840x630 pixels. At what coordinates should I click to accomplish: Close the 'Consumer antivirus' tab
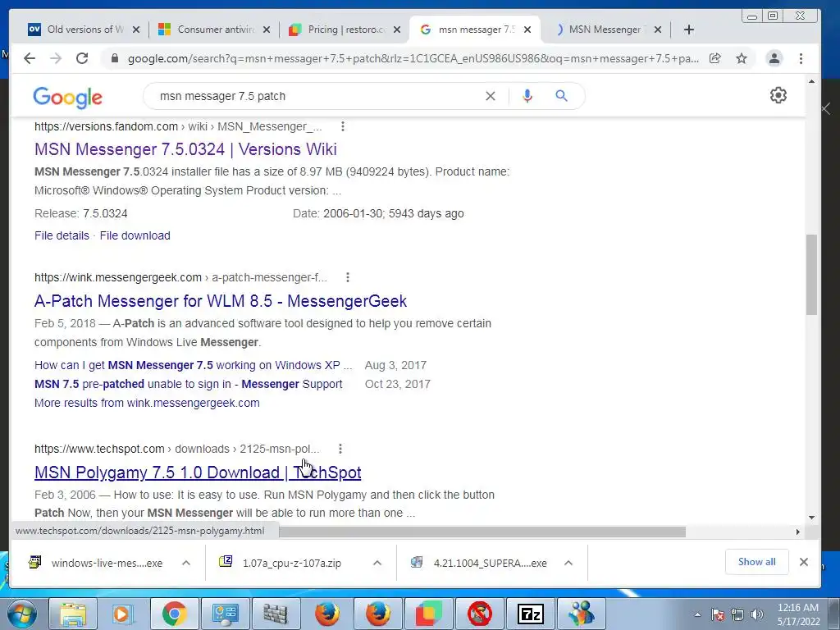(x=267, y=30)
